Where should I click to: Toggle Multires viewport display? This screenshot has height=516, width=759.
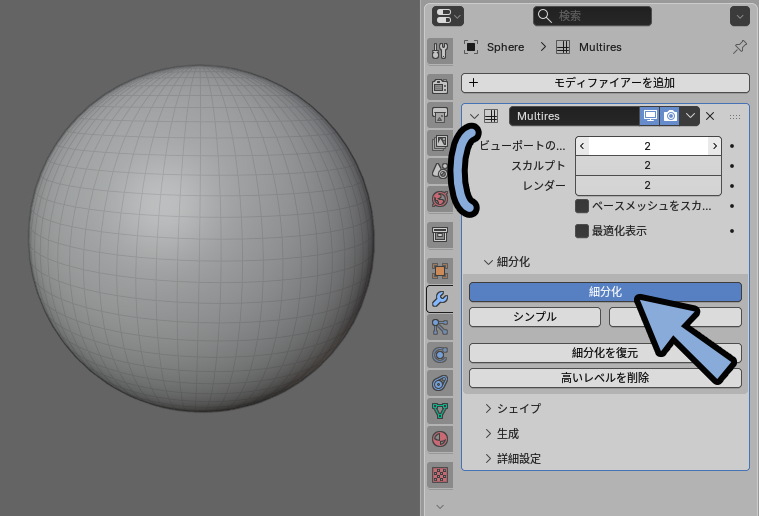click(x=650, y=116)
